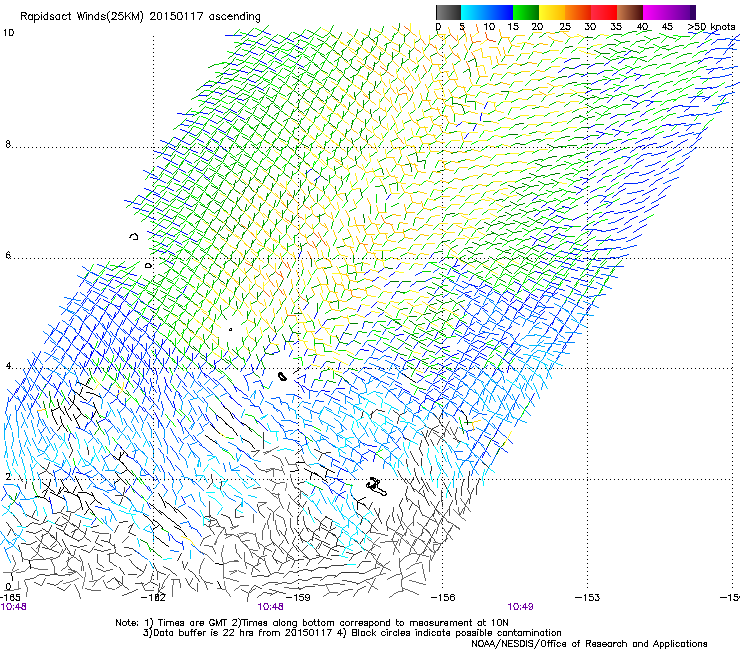
Task: Click the latitude label '4'
Action: click(8, 366)
